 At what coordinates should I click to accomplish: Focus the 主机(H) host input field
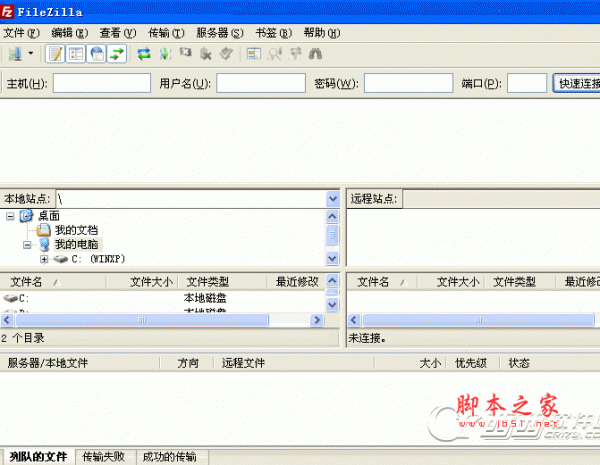[x=102, y=83]
